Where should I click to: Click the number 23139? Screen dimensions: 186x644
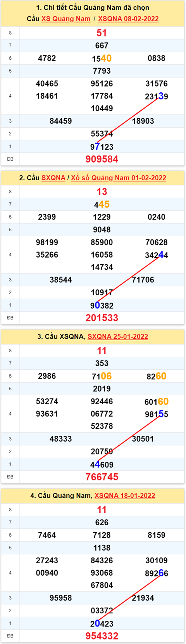(x=157, y=96)
